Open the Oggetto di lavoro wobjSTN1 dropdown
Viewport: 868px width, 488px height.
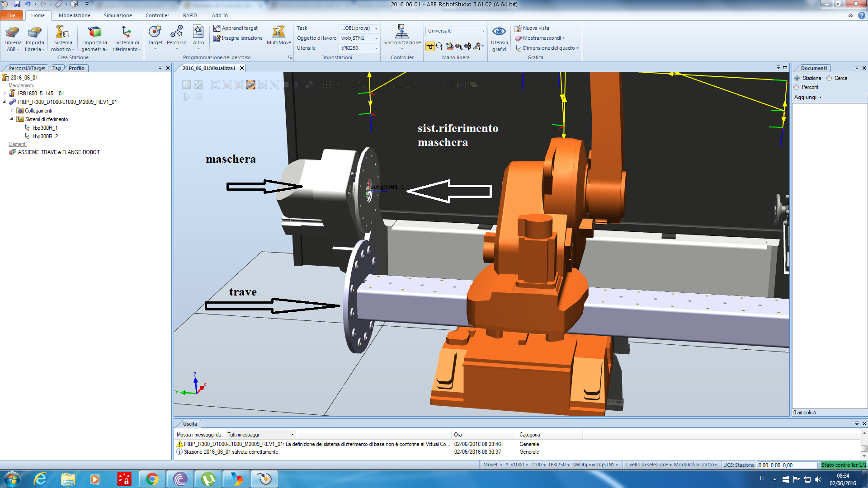point(376,38)
